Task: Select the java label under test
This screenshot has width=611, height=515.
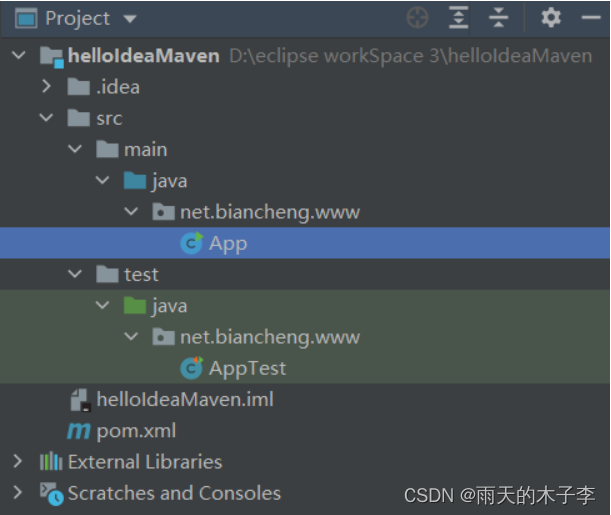Action: [x=170, y=307]
